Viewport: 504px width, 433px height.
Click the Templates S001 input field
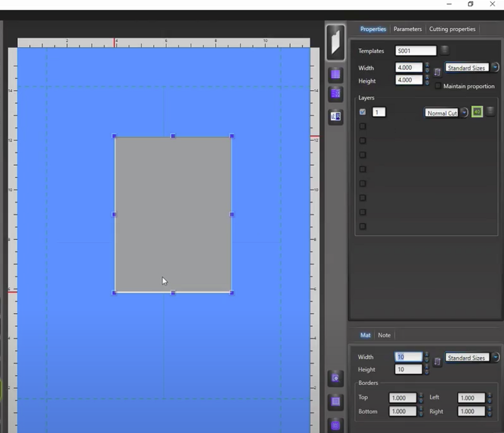tap(415, 51)
